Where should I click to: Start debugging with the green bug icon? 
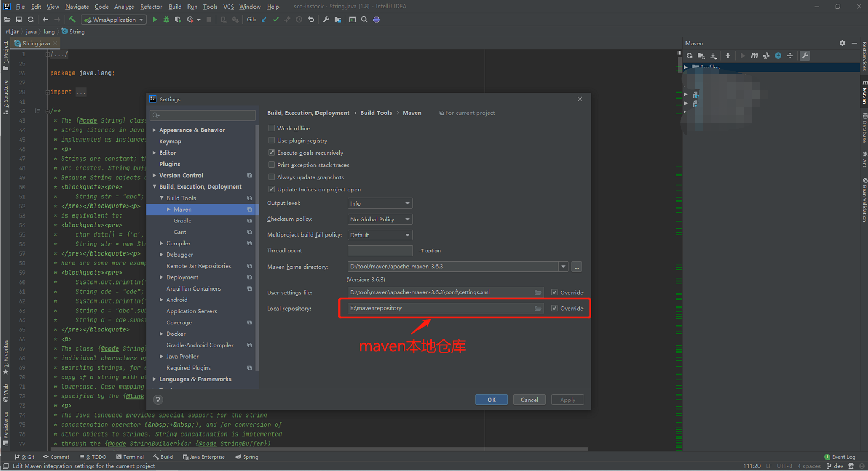click(166, 20)
